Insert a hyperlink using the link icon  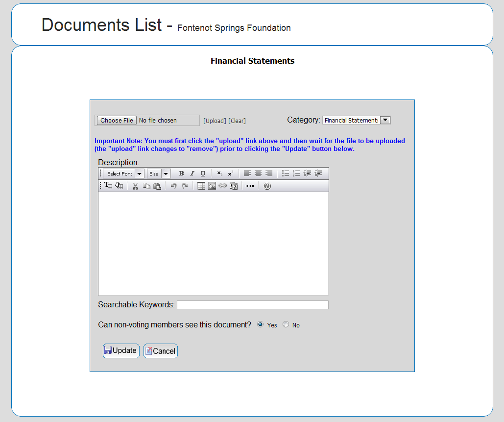[223, 186]
